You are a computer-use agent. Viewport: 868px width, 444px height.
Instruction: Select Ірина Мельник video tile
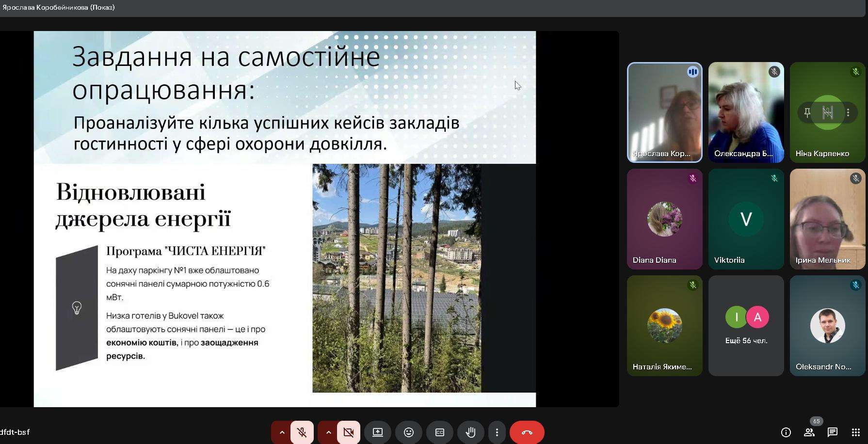click(x=827, y=219)
